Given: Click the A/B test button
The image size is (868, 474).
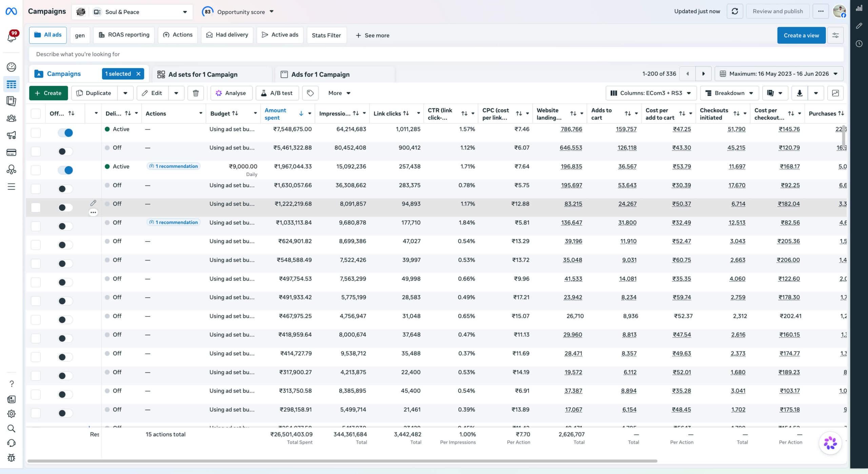Looking at the screenshot, I should [x=277, y=93].
